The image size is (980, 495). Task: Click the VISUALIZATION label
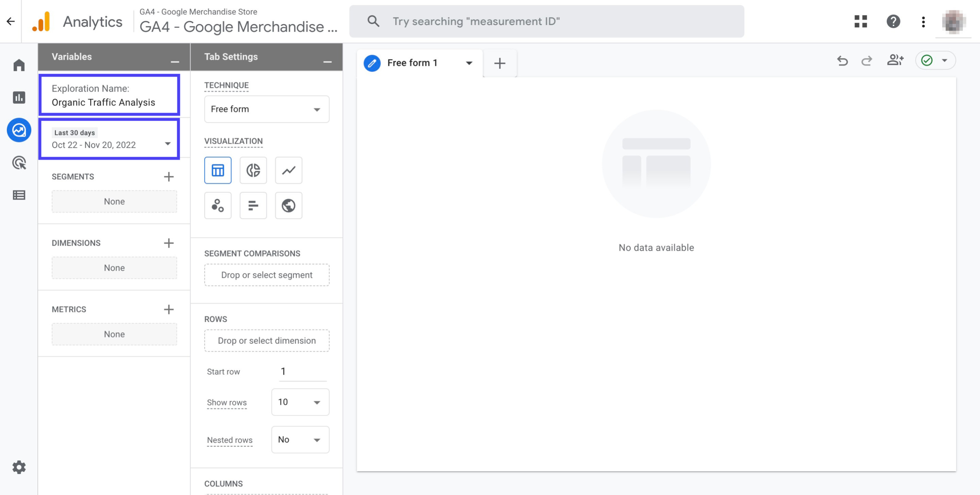233,141
